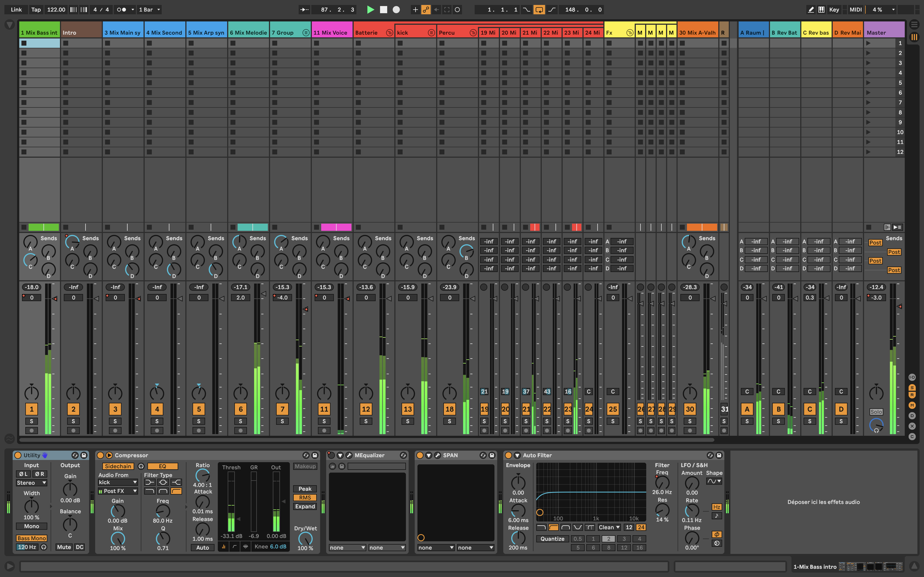Click the Draw Mode pencil icon
This screenshot has width=924, height=577.
[x=811, y=10]
